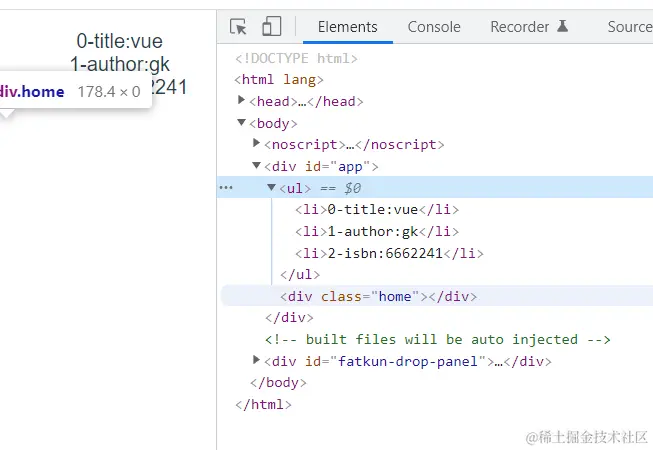Image resolution: width=653 pixels, height=450 pixels.
Task: Open the Console tab
Action: click(x=434, y=27)
